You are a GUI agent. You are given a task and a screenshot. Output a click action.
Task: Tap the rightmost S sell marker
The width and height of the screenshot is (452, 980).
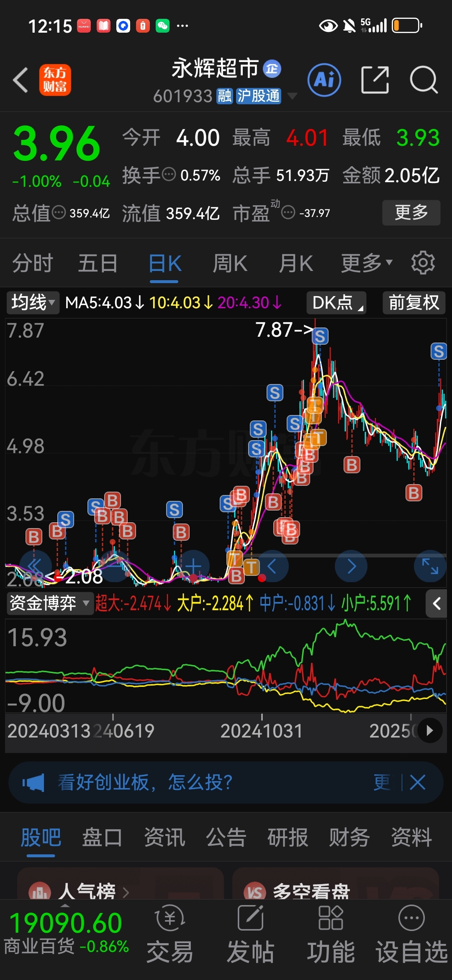click(x=439, y=351)
